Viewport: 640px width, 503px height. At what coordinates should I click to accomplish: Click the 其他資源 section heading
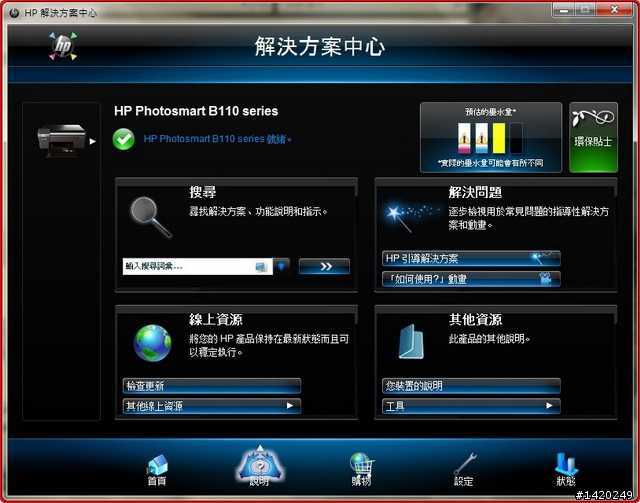pyautogui.click(x=476, y=319)
